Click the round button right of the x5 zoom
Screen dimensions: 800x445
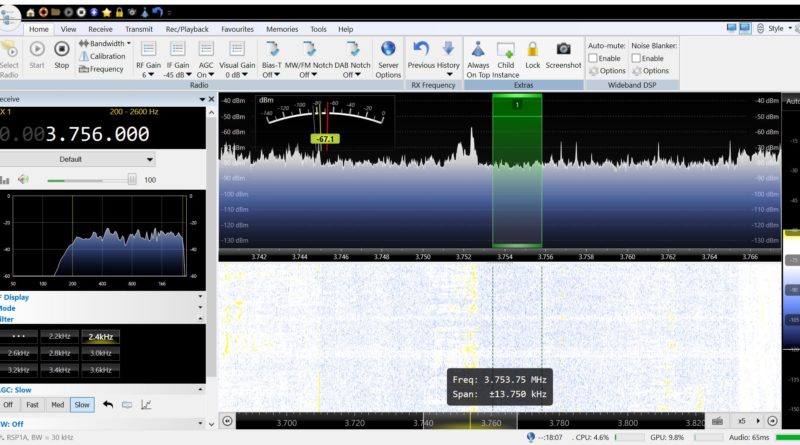pos(772,421)
